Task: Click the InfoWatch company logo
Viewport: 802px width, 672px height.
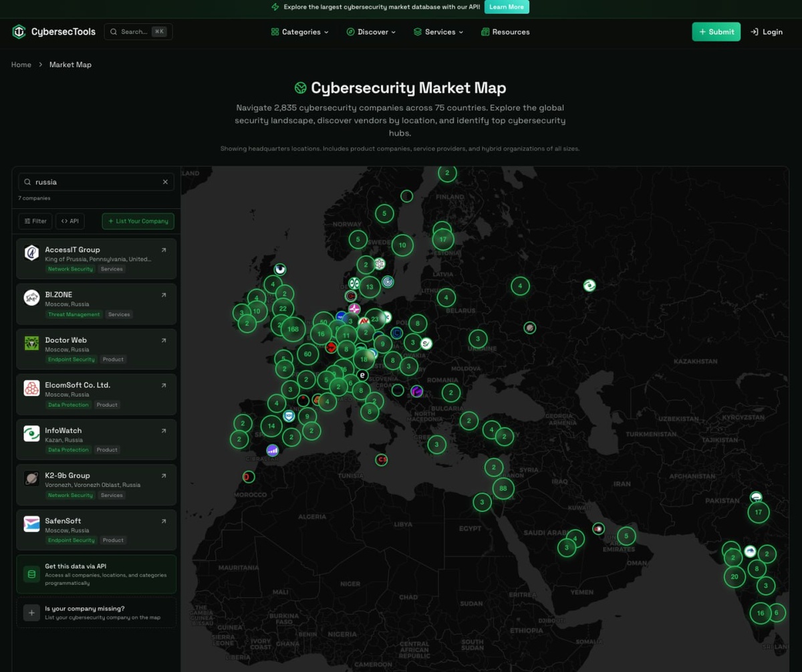Action: 31,433
